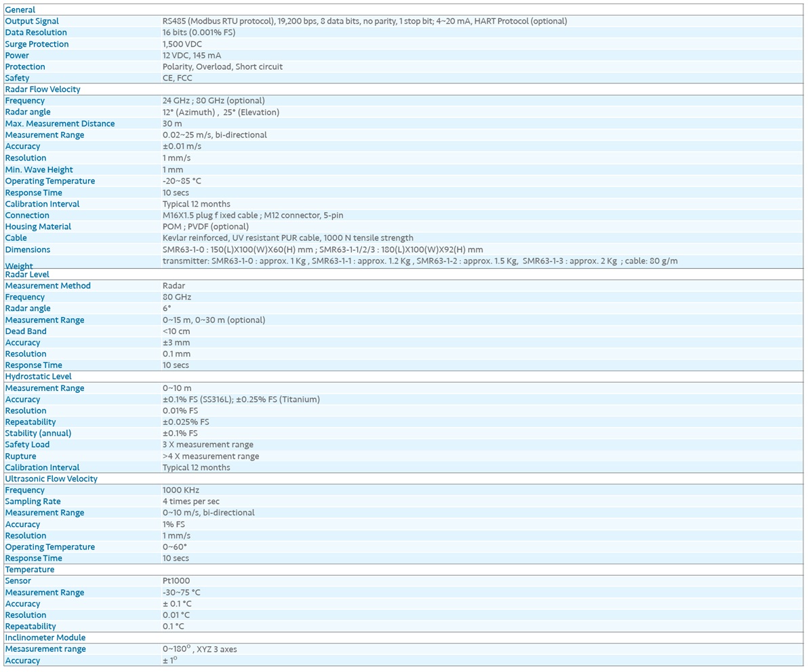Viewport: 808px width, 672px height.
Task: Click the Surge Protection value 1,500 VDC
Action: tap(182, 44)
